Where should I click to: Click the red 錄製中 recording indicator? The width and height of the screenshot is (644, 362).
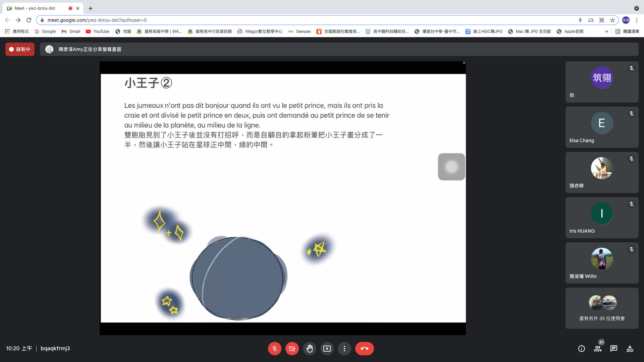(20, 49)
